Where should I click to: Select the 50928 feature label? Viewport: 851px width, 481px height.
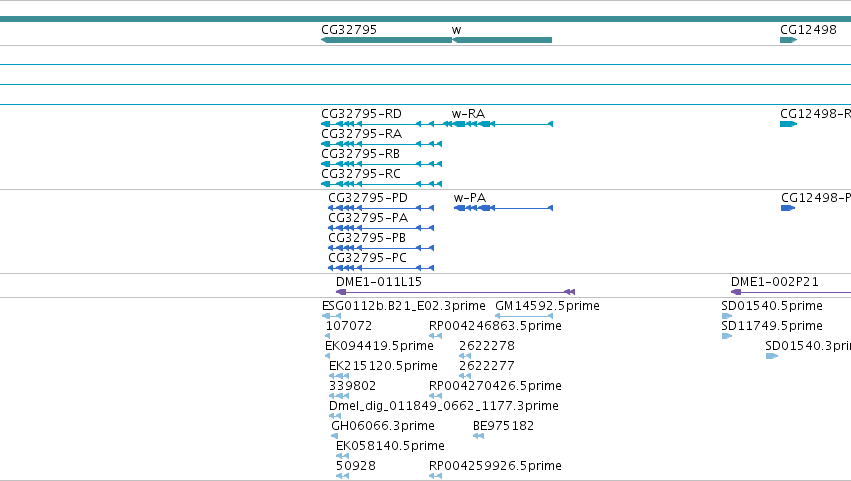point(355,466)
